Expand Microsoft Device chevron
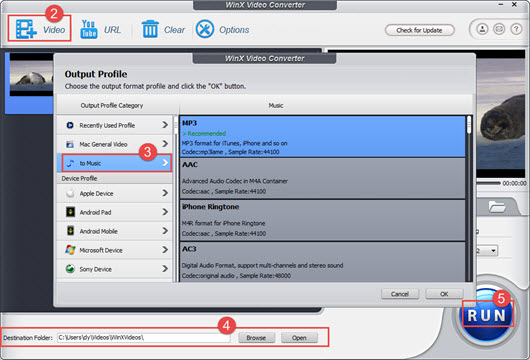 tap(165, 250)
